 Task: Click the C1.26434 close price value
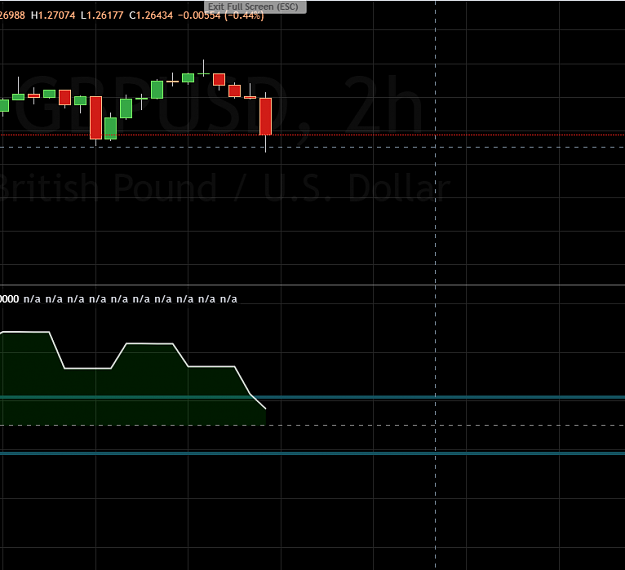(151, 16)
